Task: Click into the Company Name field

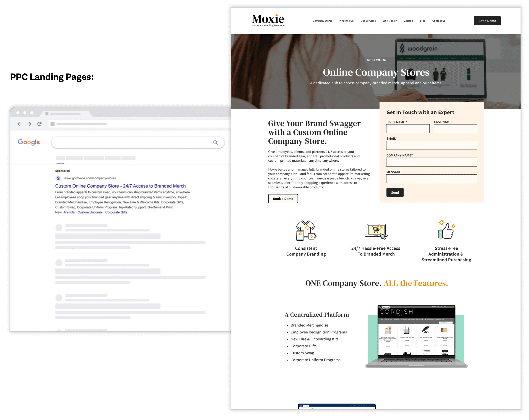Action: (x=432, y=162)
